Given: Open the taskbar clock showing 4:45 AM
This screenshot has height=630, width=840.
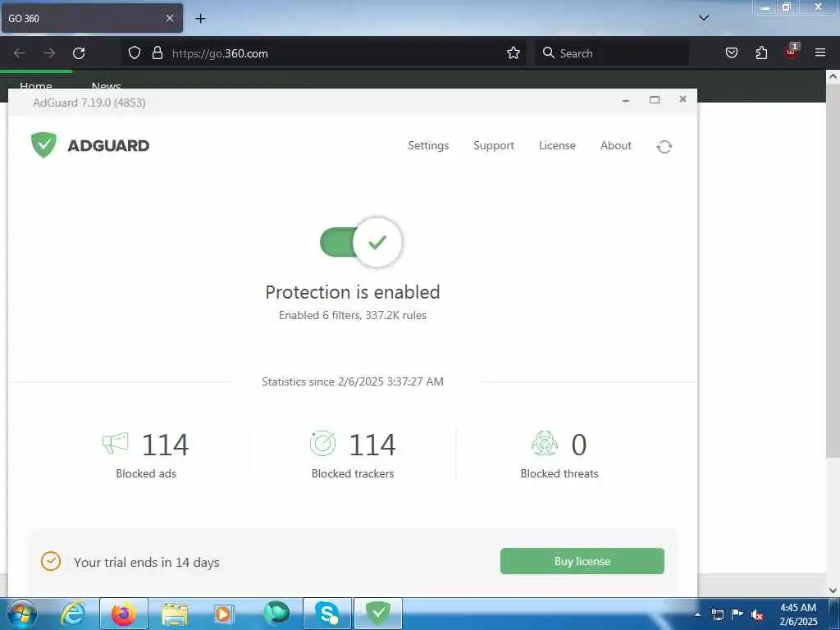Looking at the screenshot, I should pyautogui.click(x=798, y=614).
